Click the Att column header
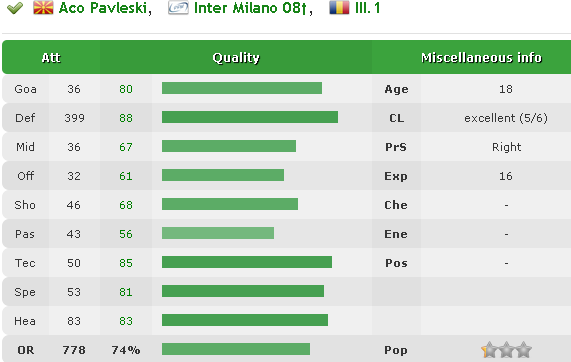Viewport: 571px width, 362px height. click(51, 58)
